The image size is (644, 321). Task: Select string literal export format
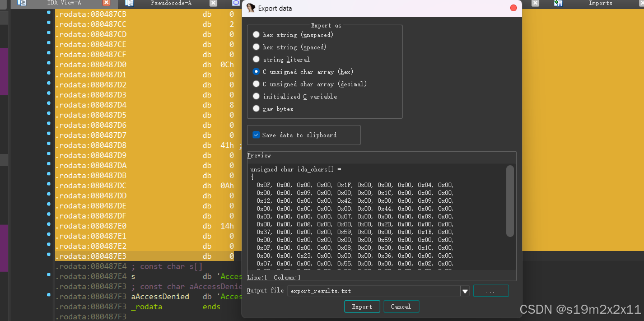coord(256,59)
